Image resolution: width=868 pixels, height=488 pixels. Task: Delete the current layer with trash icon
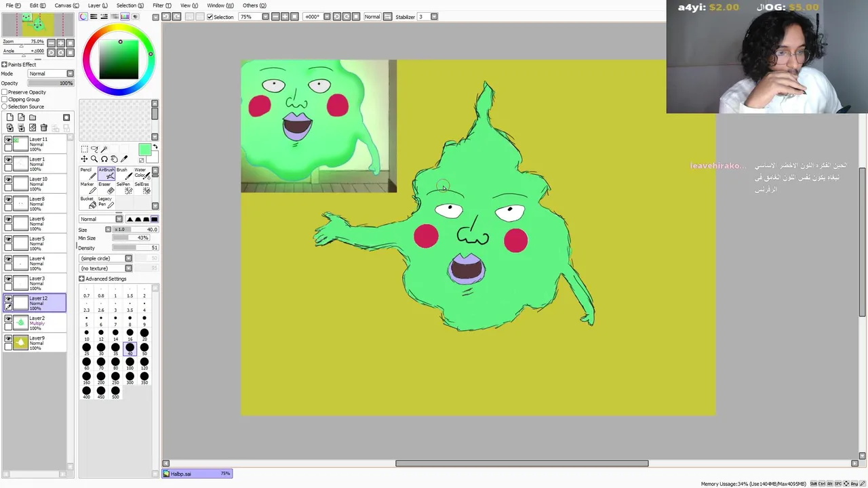[x=43, y=127]
